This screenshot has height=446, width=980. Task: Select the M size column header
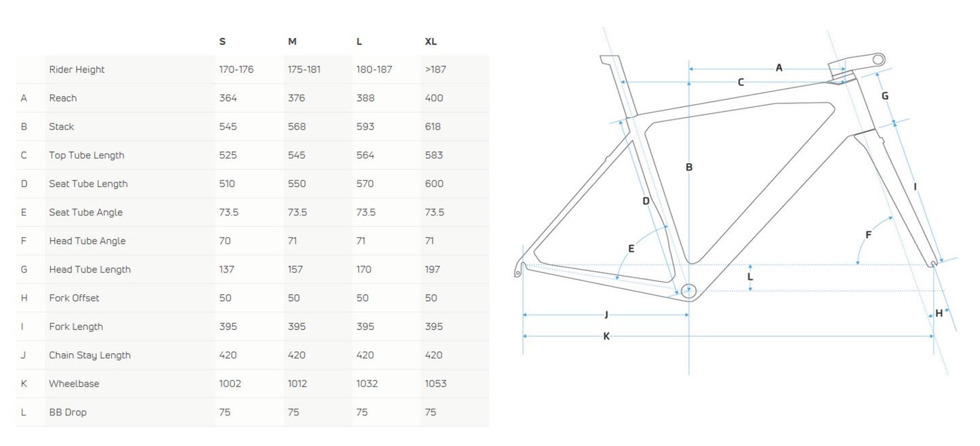click(292, 41)
